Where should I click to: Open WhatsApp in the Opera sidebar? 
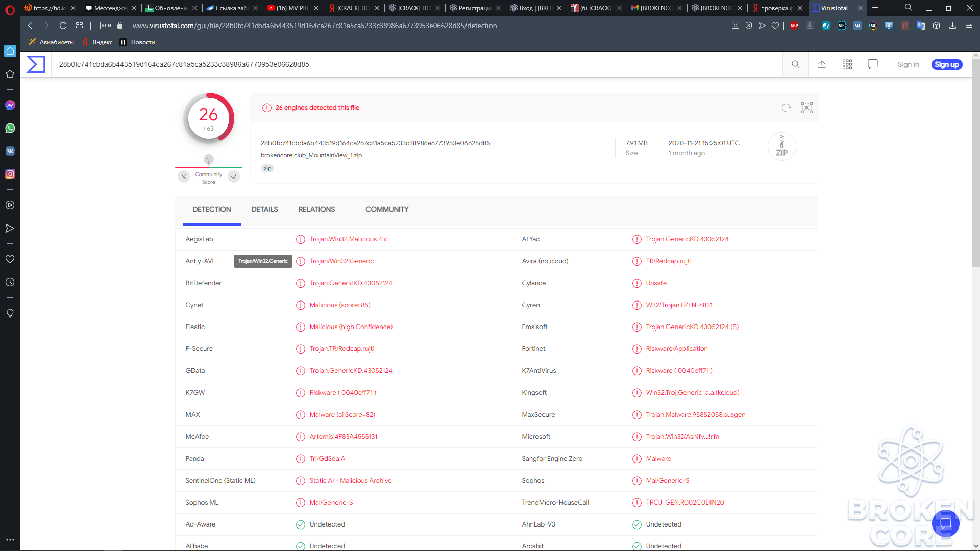click(10, 128)
